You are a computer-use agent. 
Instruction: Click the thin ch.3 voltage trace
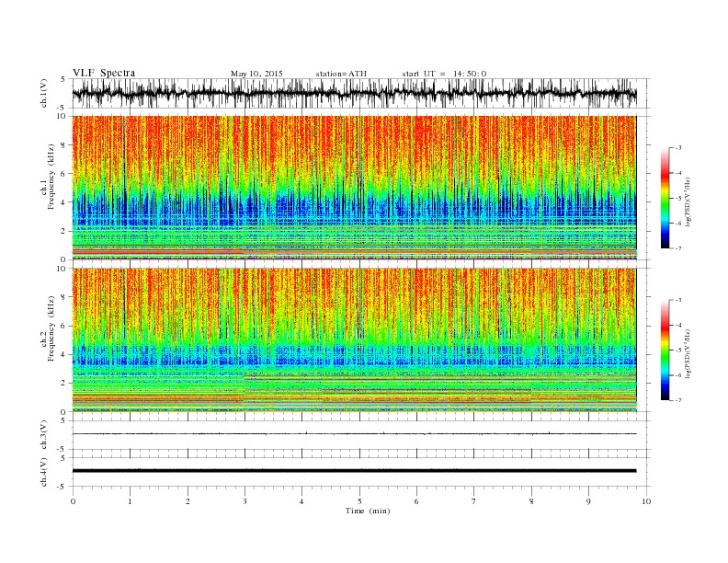[x=354, y=434]
